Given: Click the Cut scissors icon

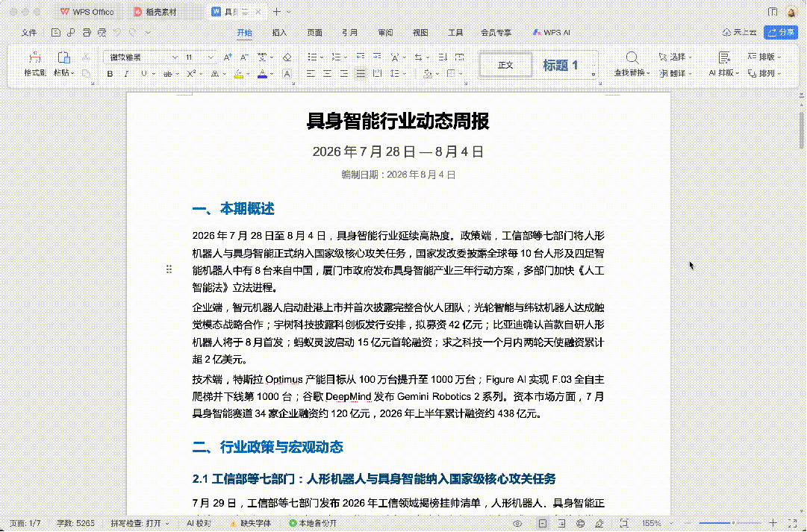Looking at the screenshot, I should tap(86, 57).
